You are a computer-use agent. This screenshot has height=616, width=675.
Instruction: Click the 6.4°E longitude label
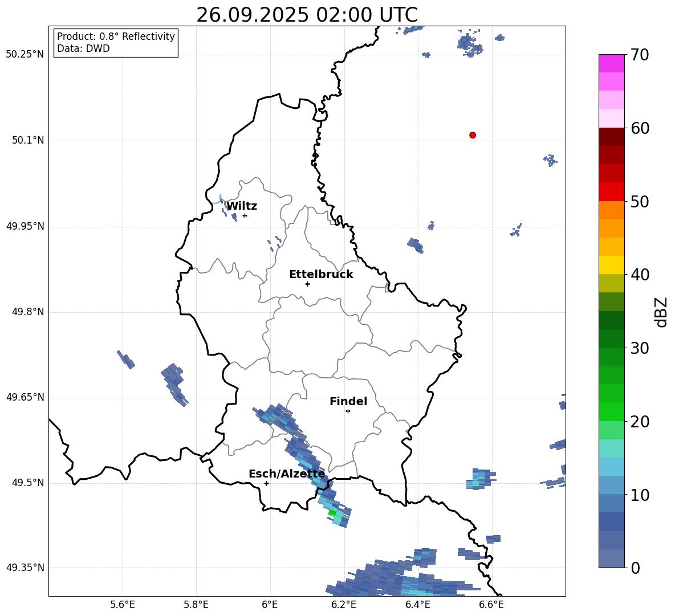point(417,605)
